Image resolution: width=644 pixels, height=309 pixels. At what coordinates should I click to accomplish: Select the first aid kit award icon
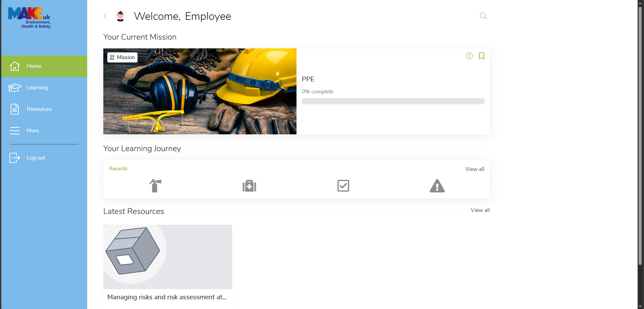coord(249,186)
